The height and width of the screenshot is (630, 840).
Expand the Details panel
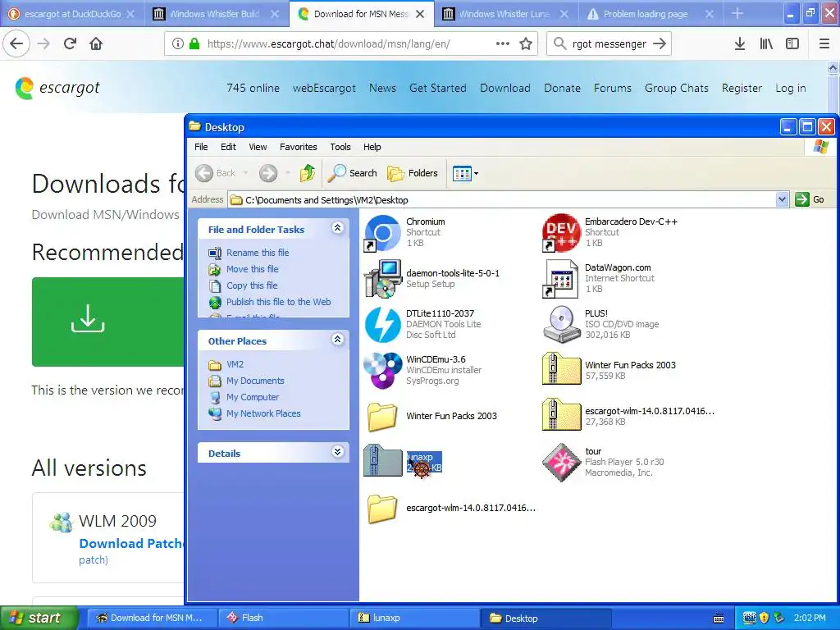337,452
